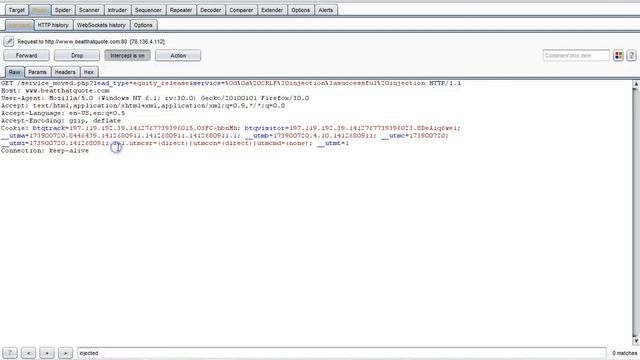Click the search help question mark button
This screenshot has width=640, height=360.
click(10, 353)
